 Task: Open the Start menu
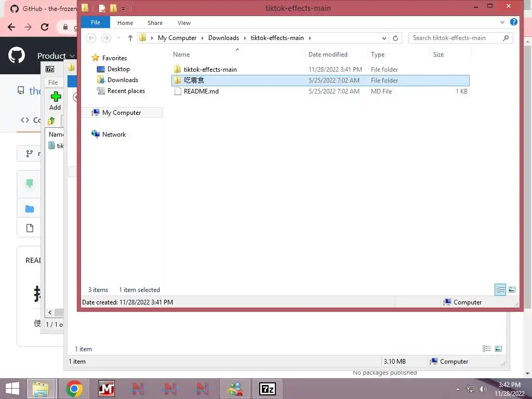click(12, 389)
